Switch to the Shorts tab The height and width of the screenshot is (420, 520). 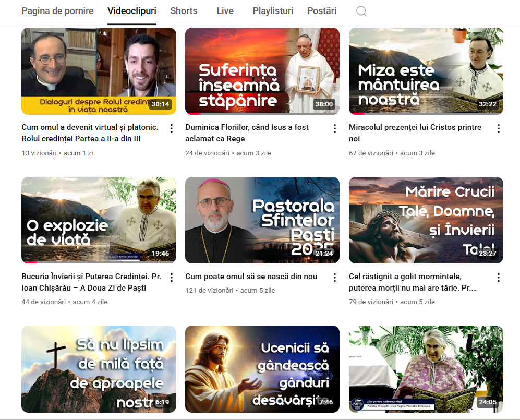184,11
